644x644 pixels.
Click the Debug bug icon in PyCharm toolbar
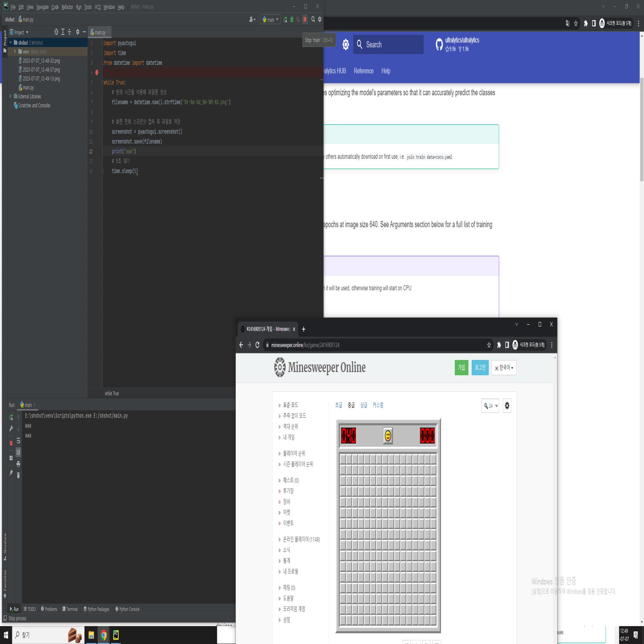tap(292, 20)
